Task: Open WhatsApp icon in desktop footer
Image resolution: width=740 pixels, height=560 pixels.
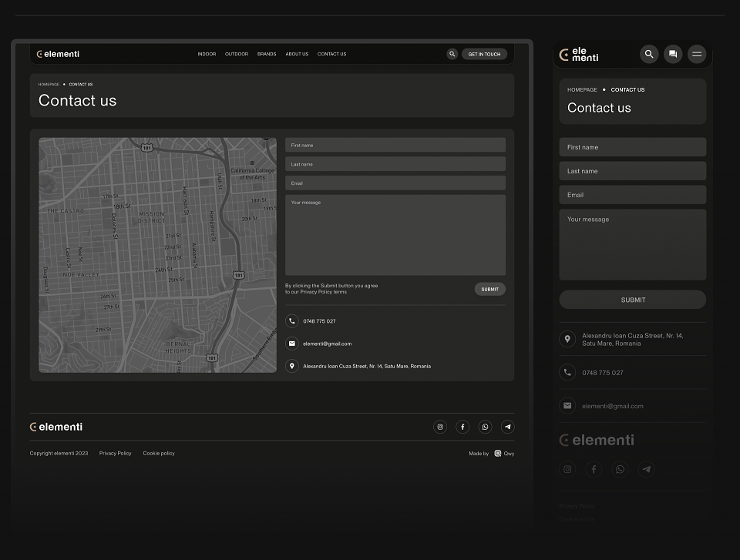Action: pyautogui.click(x=485, y=427)
